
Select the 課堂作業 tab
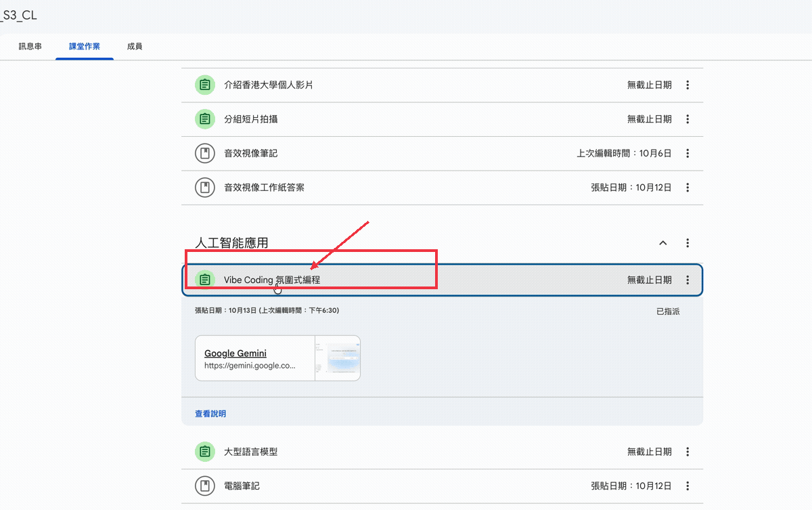[x=85, y=47]
